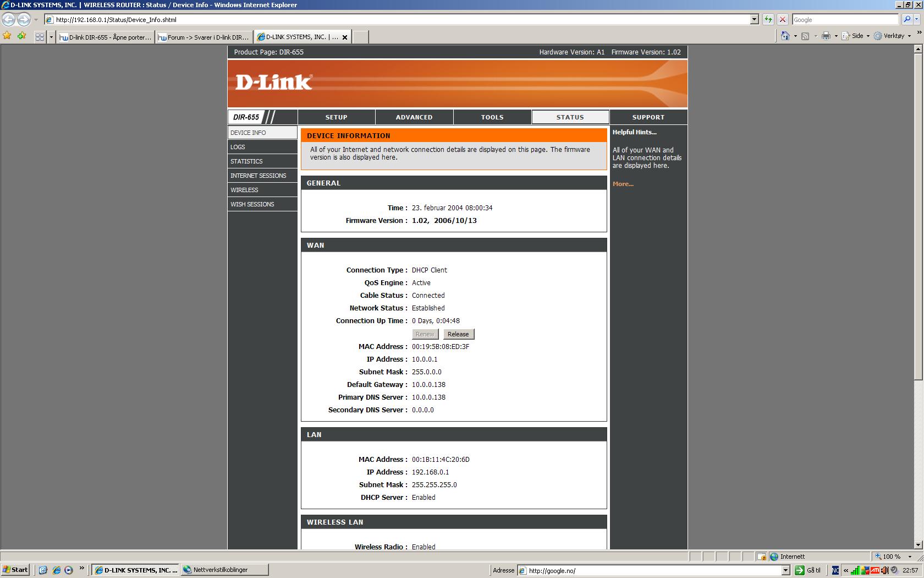Open the TOOLS router tab
The width and height of the screenshot is (924, 578).
tap(492, 117)
